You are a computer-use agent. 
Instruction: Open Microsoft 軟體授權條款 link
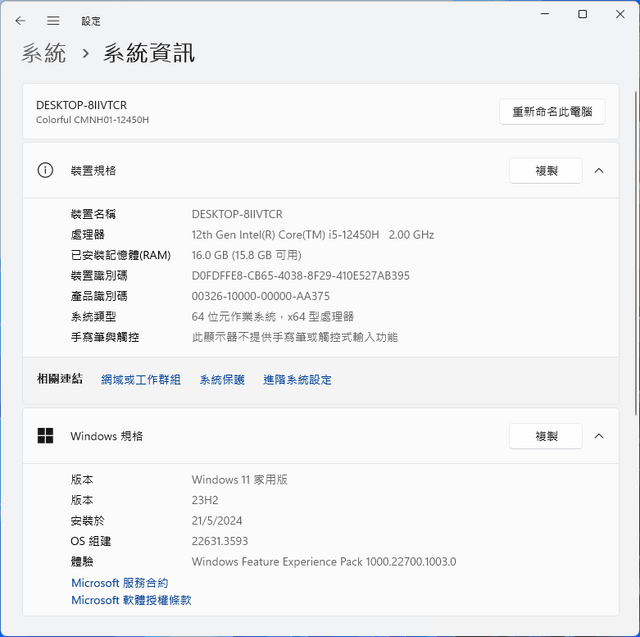click(x=131, y=600)
